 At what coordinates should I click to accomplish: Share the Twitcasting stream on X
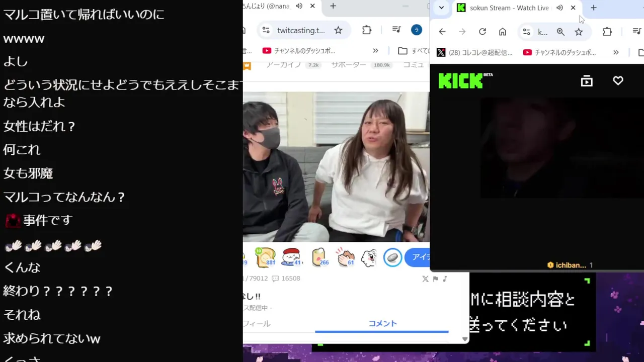(425, 279)
